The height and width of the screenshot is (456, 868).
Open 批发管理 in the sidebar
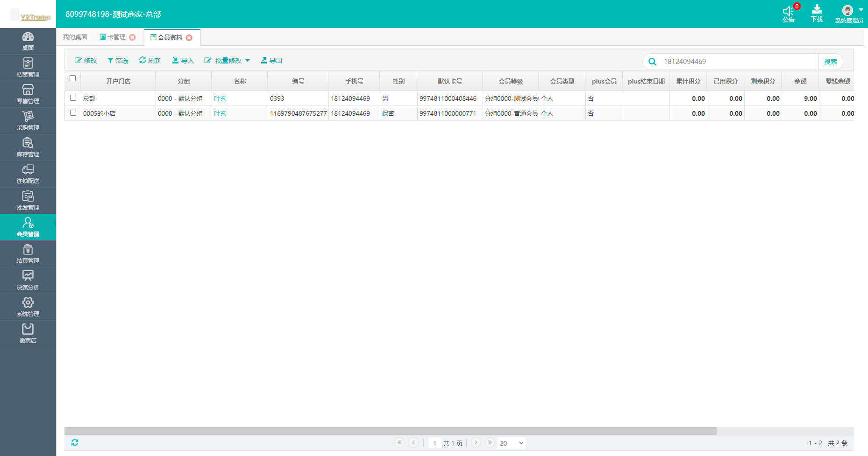(28, 201)
